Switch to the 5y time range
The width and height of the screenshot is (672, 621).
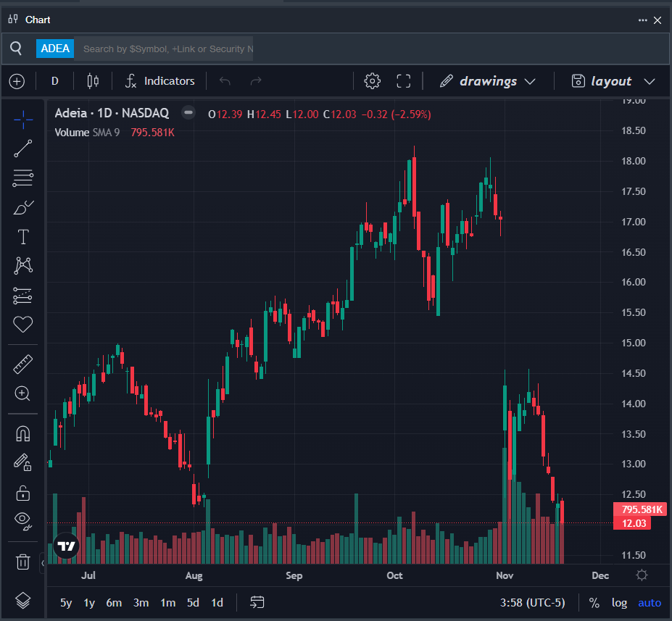[x=66, y=603]
